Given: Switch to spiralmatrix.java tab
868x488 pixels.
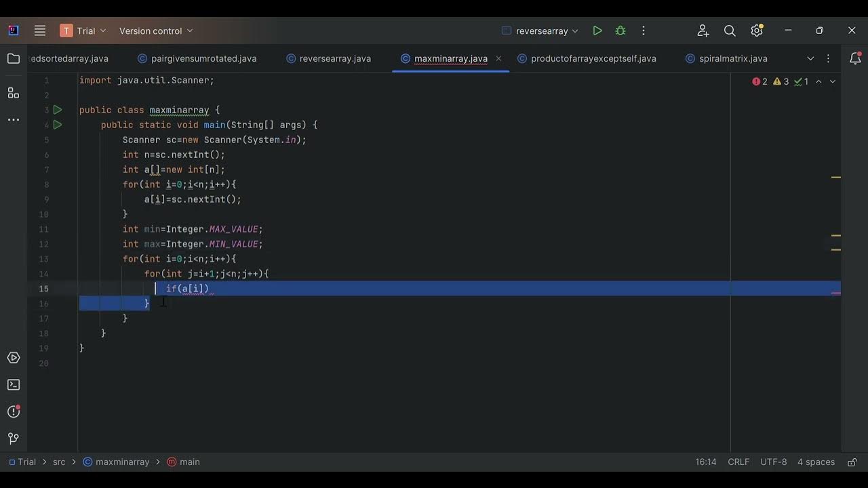Looking at the screenshot, I should pos(726,59).
